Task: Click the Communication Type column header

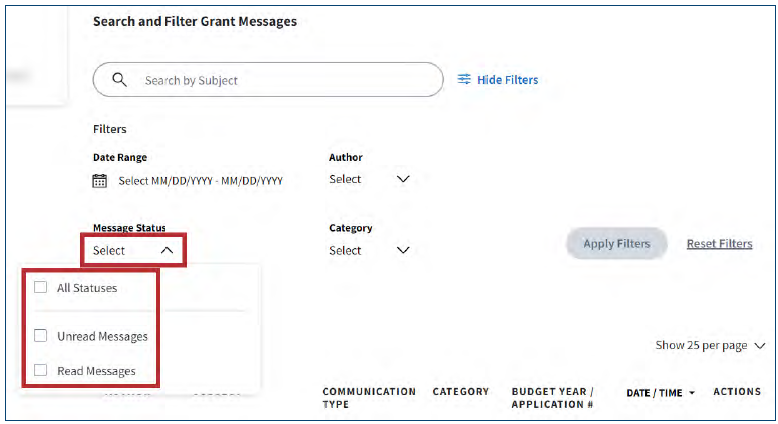Action: (368, 398)
